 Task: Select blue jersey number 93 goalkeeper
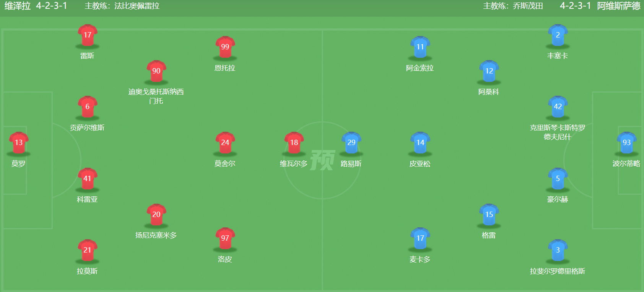coord(626,143)
